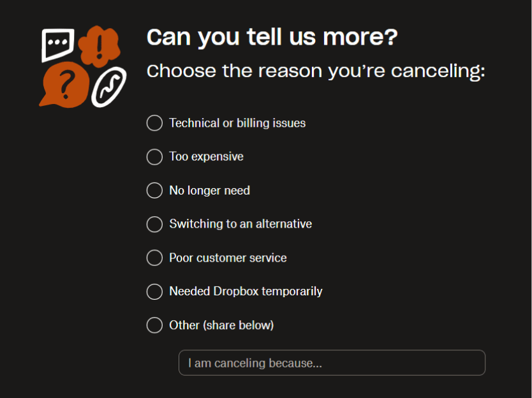Click the speech bubble icon
Image resolution: width=532 pixels, height=398 pixels.
point(56,43)
